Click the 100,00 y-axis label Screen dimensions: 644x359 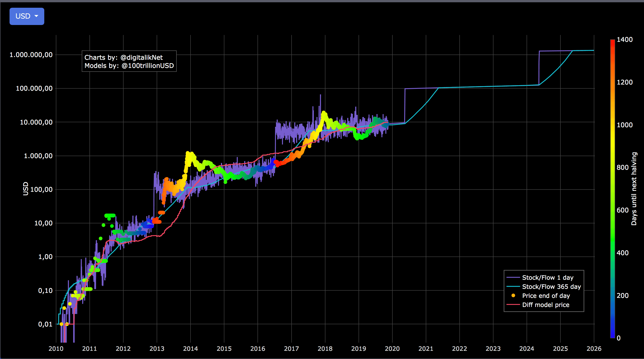[x=42, y=190]
